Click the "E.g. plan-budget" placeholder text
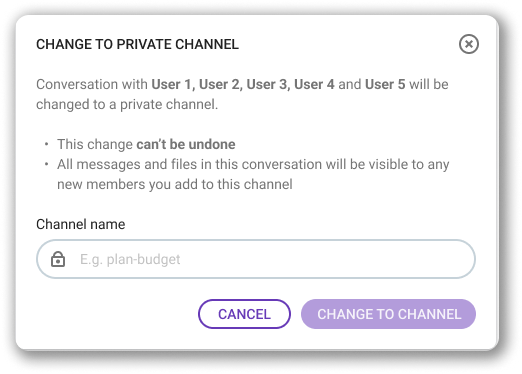 coord(130,259)
